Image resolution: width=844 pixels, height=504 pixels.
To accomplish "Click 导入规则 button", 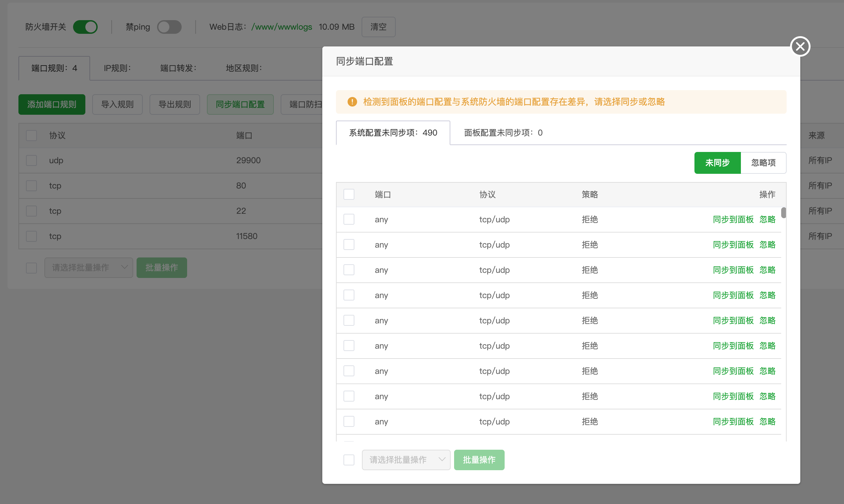I will (117, 104).
